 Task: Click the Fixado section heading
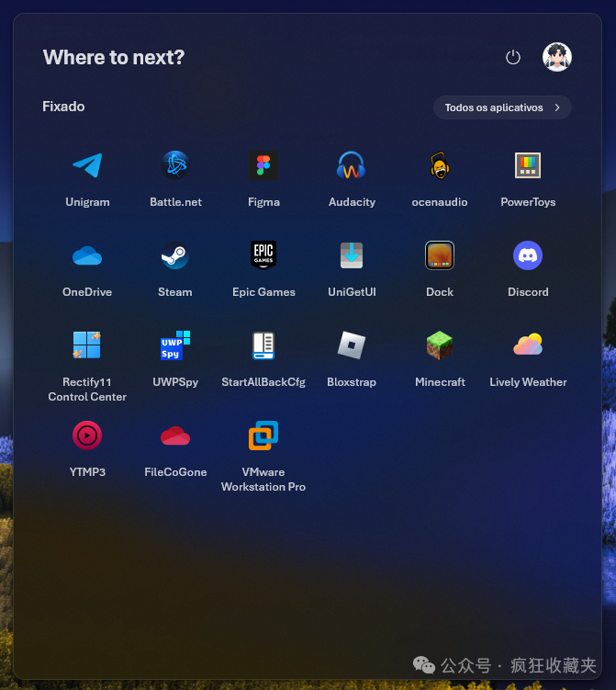click(x=63, y=107)
